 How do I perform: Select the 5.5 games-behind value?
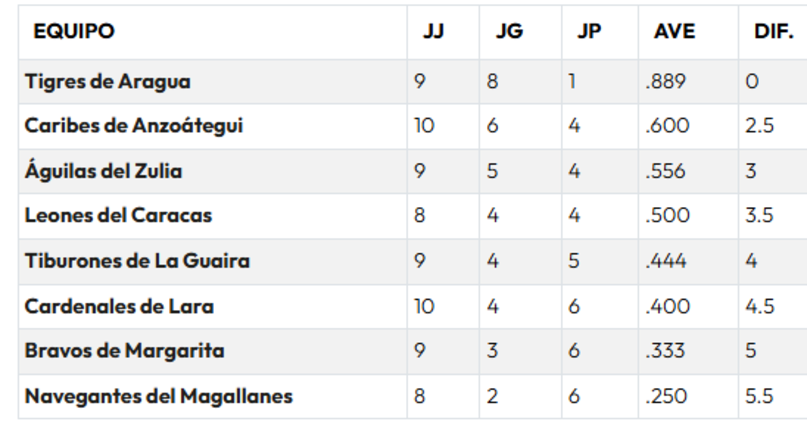coord(759,396)
